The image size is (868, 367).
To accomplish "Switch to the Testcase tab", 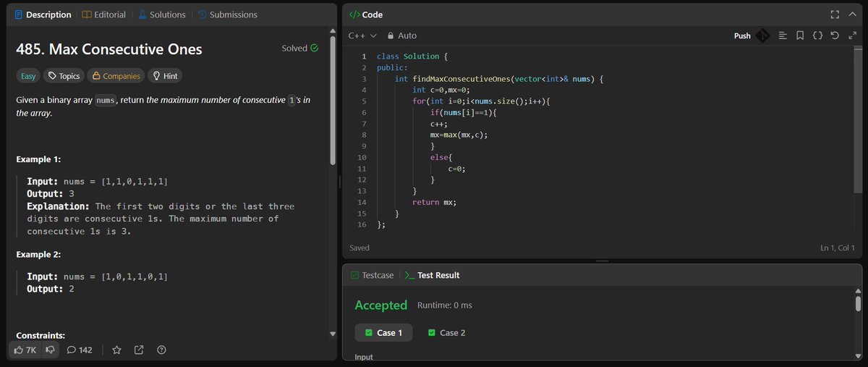I will pos(372,275).
